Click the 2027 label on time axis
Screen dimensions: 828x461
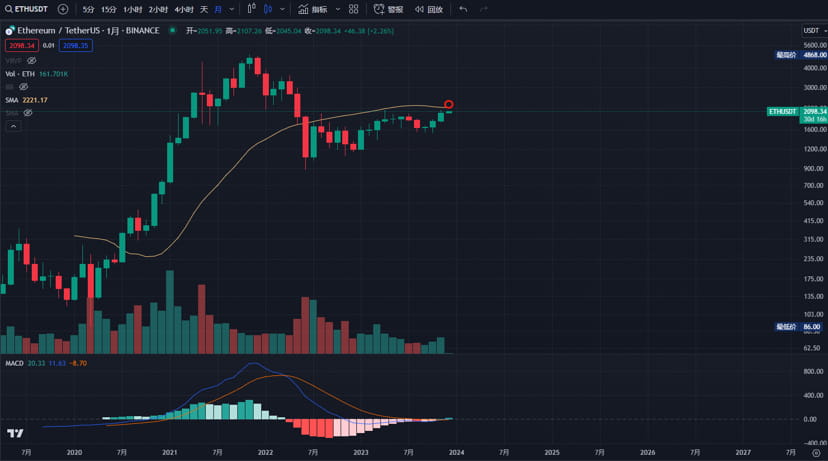coord(743,453)
